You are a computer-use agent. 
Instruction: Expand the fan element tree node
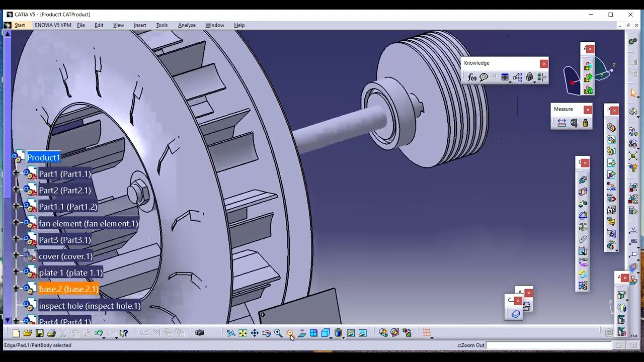(x=16, y=222)
